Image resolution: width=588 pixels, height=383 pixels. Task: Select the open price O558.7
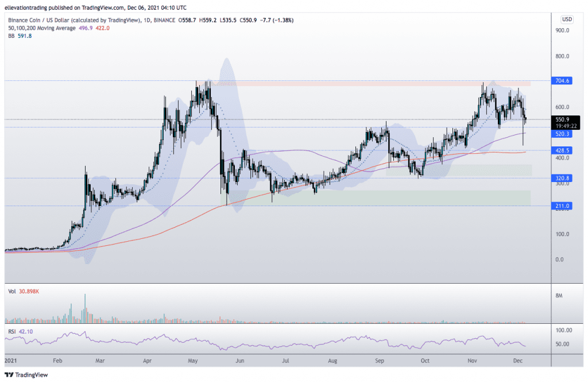[x=187, y=20]
